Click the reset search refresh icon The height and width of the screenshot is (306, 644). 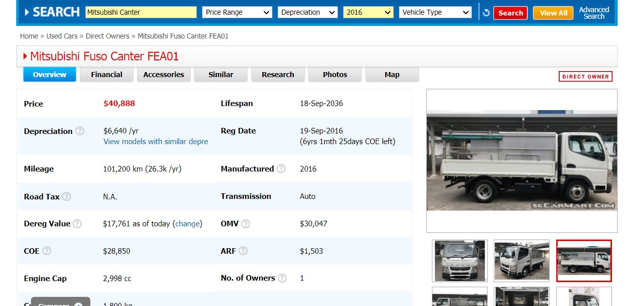click(486, 13)
